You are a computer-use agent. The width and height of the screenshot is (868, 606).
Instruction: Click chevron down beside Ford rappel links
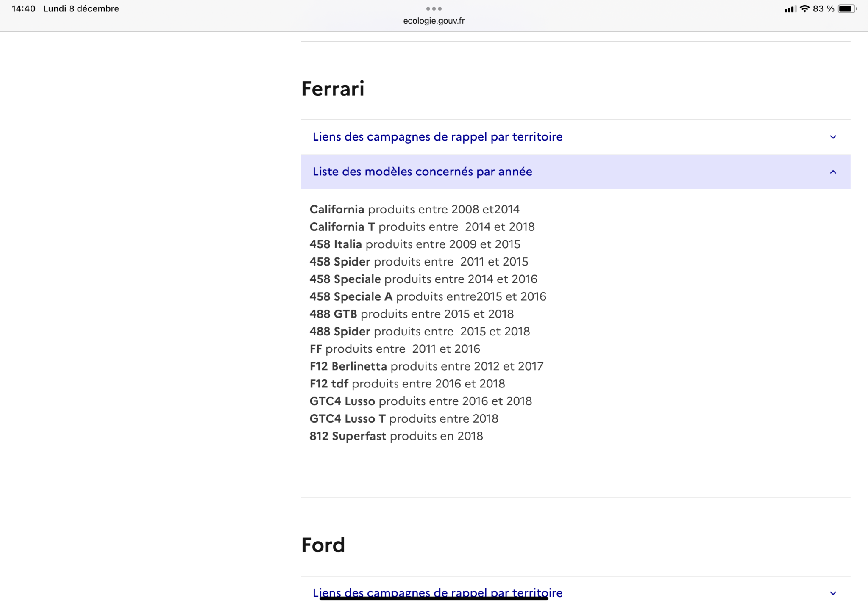(833, 593)
